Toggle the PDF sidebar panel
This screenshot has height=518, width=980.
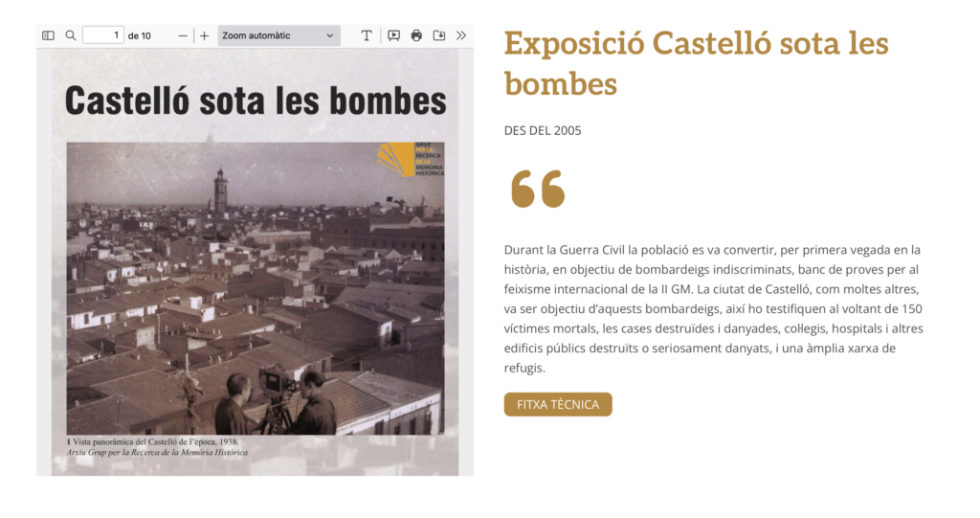click(x=48, y=35)
